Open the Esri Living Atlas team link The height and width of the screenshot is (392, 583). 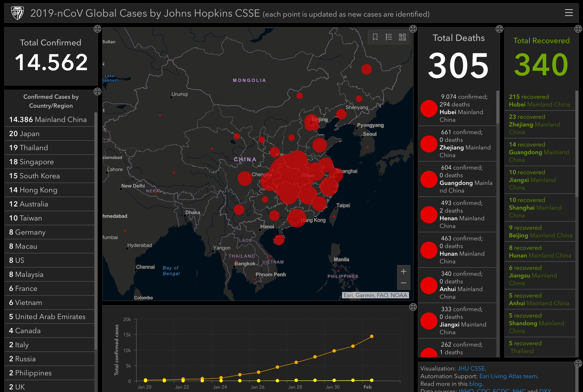click(x=508, y=376)
